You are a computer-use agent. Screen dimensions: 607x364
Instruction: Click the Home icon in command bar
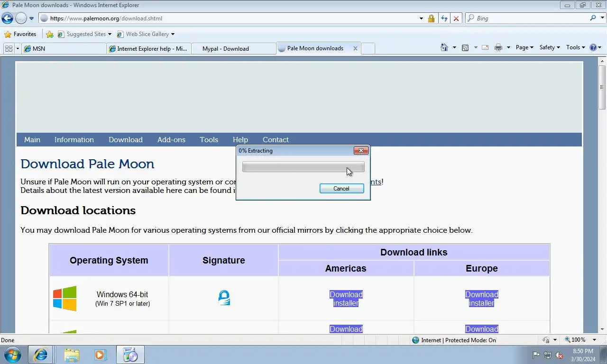(444, 47)
